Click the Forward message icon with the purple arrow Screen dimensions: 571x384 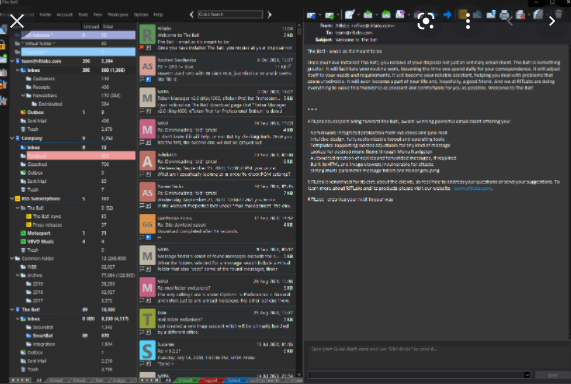click(x=400, y=15)
